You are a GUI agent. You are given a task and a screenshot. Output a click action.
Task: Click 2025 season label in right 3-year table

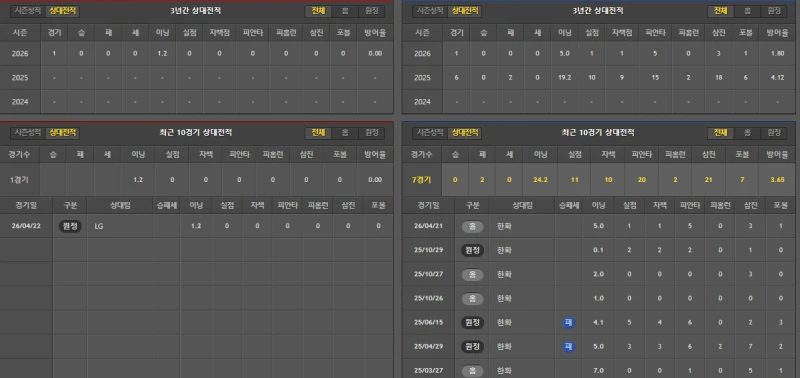click(x=422, y=78)
